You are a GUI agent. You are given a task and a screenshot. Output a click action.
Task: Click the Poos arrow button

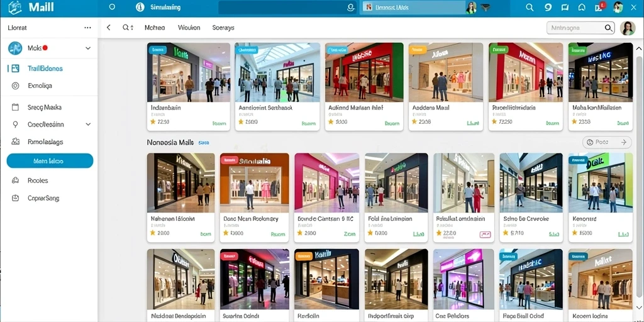pyautogui.click(x=607, y=142)
